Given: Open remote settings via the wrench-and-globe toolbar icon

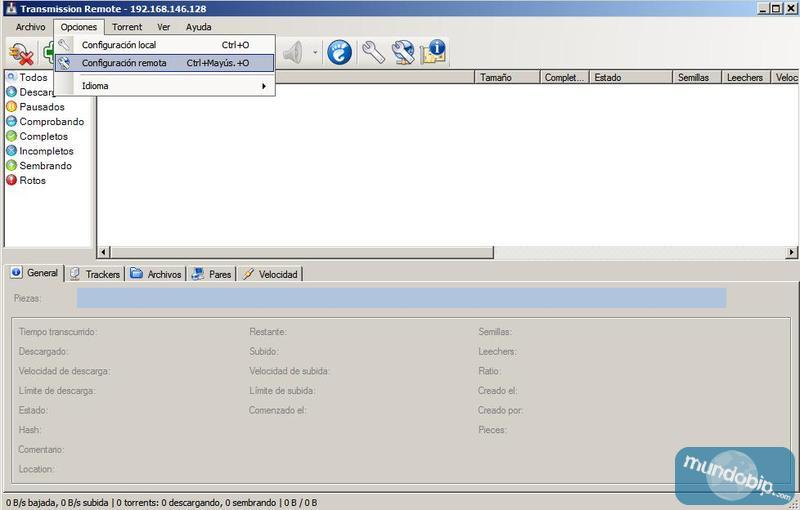Looking at the screenshot, I should pos(403,53).
